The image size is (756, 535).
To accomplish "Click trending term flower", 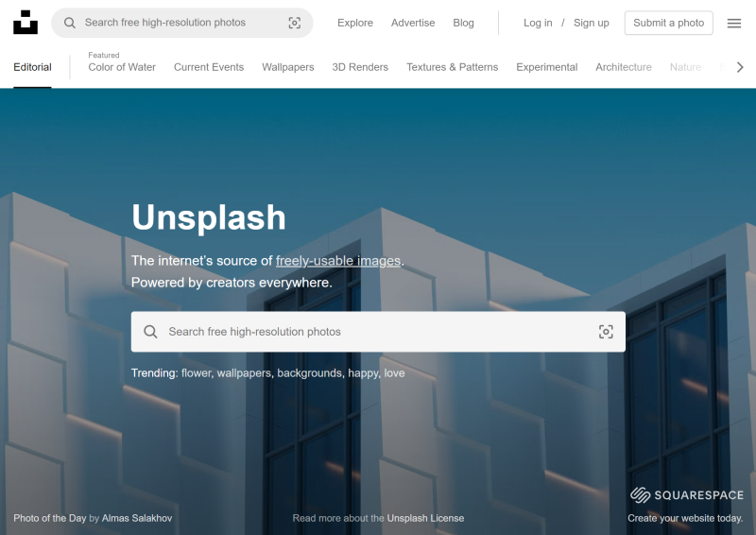I will coord(196,373).
